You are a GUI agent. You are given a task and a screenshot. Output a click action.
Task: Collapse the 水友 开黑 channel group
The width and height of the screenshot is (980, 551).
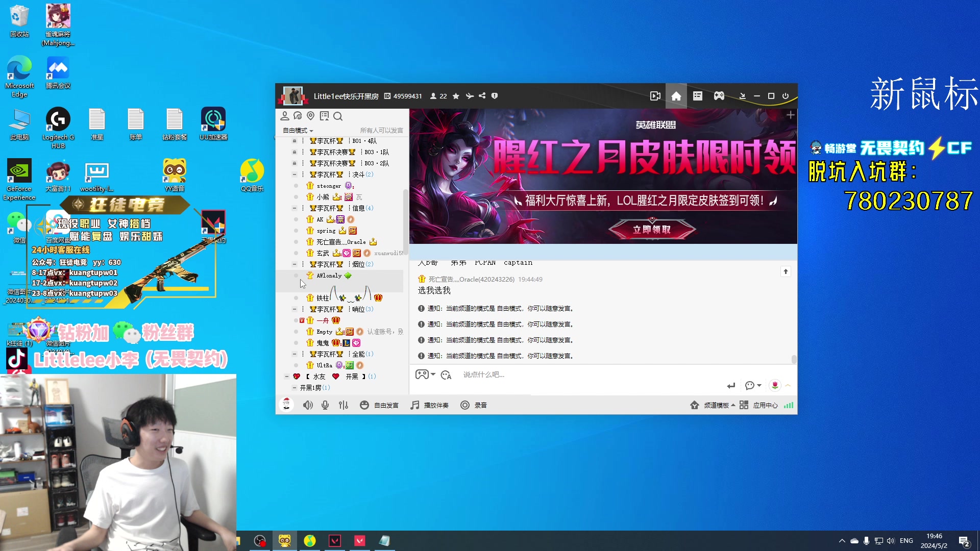pos(287,377)
